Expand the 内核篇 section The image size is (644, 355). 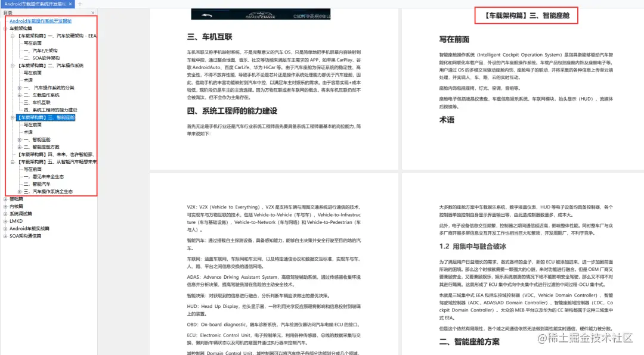click(x=6, y=206)
